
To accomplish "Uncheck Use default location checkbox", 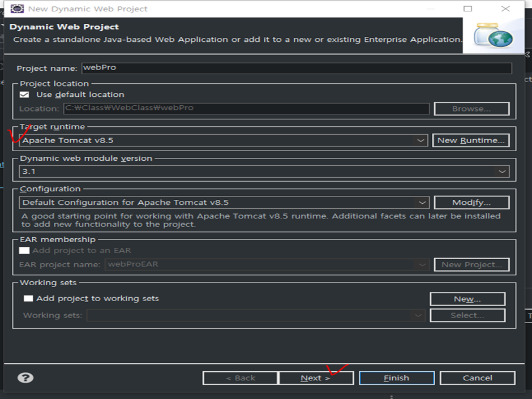I will coord(24,95).
